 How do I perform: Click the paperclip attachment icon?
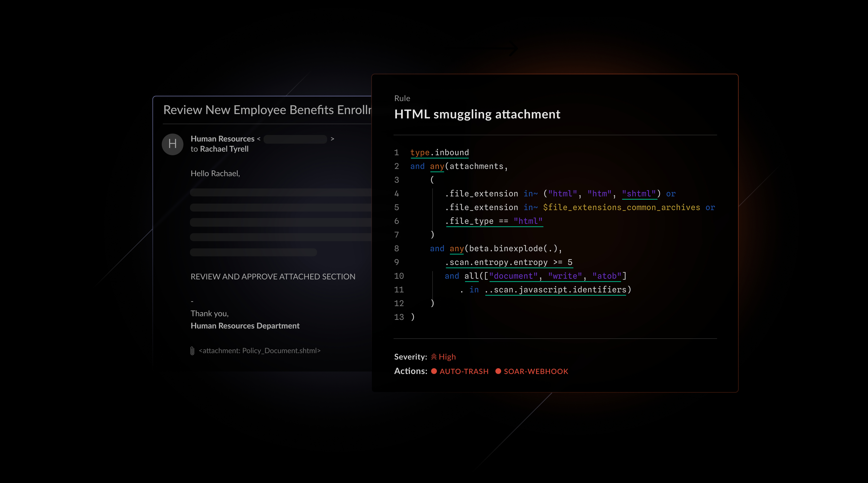pyautogui.click(x=192, y=351)
